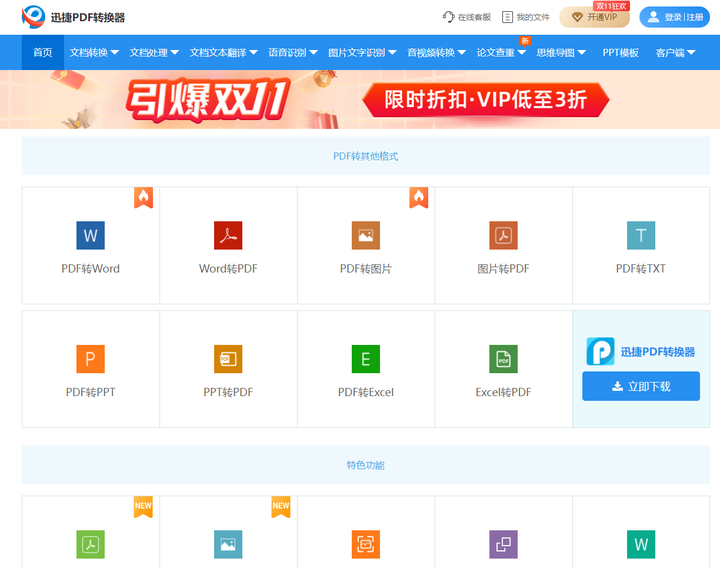This screenshot has width=720, height=568.
Task: Open the orange scan icon in 特色功能 row
Action: click(366, 544)
